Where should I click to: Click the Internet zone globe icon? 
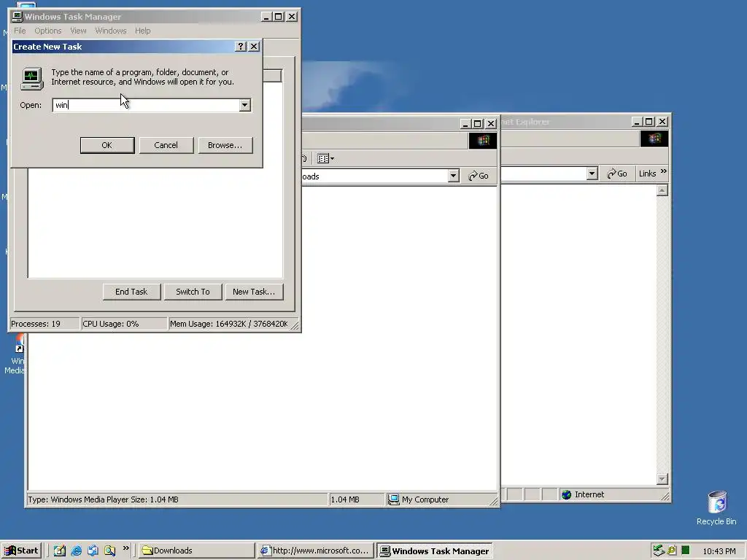coord(566,495)
